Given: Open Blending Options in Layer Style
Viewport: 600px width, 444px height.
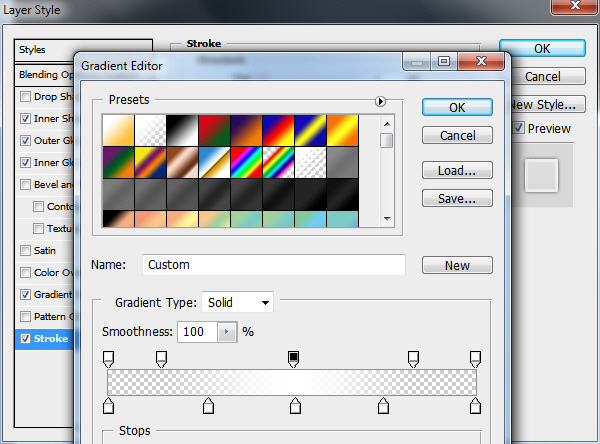Looking at the screenshot, I should point(45,75).
